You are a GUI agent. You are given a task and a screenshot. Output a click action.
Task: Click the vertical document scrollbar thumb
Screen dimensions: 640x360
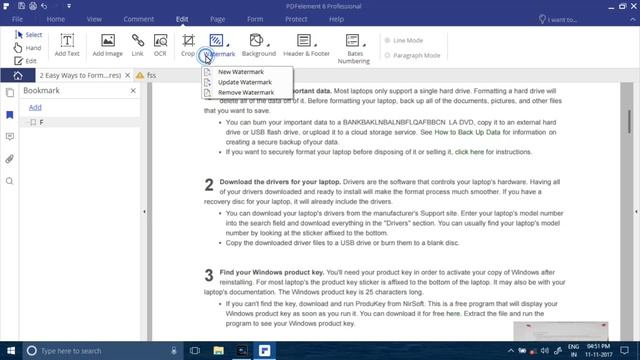click(x=629, y=121)
